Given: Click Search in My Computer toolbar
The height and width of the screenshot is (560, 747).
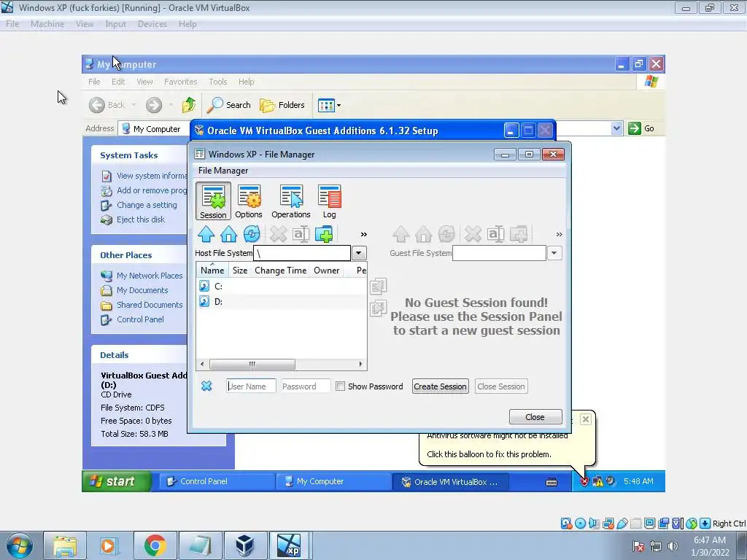Looking at the screenshot, I should click(x=229, y=105).
